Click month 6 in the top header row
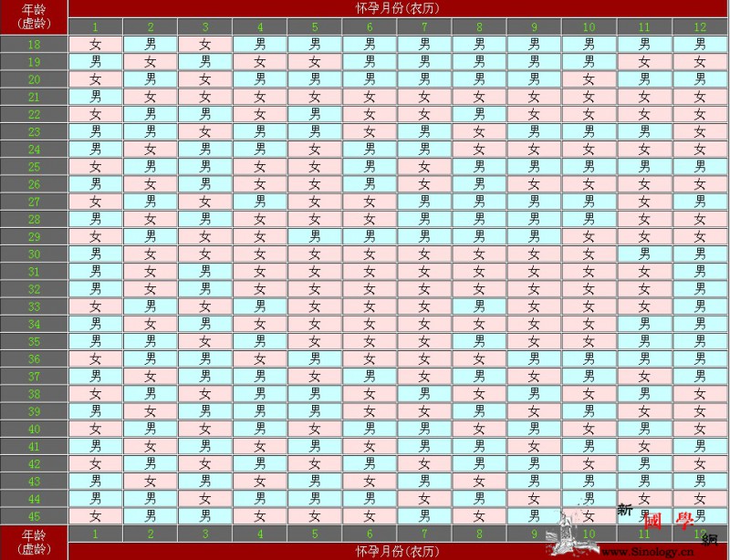This screenshot has width=730, height=560. pyautogui.click(x=370, y=27)
